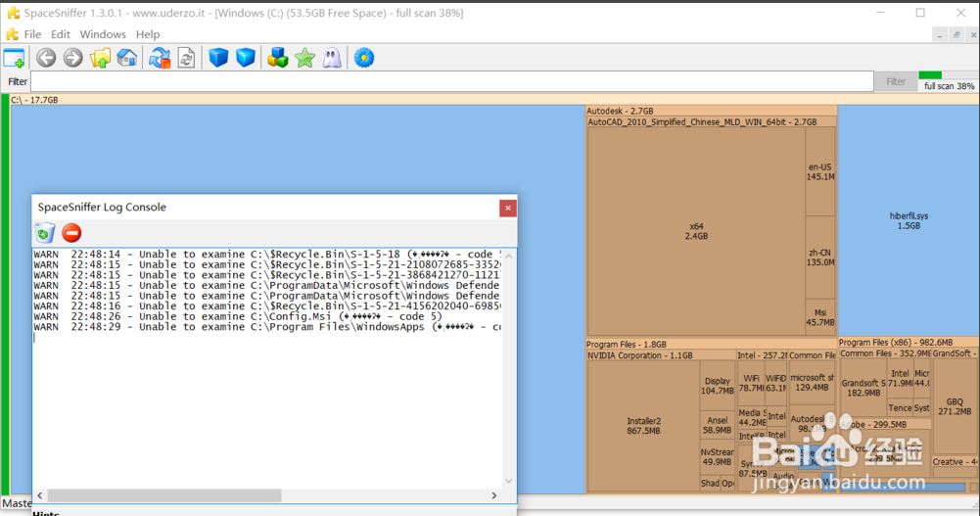Go back with the left arrow icon
The image size is (980, 516).
coord(46,58)
